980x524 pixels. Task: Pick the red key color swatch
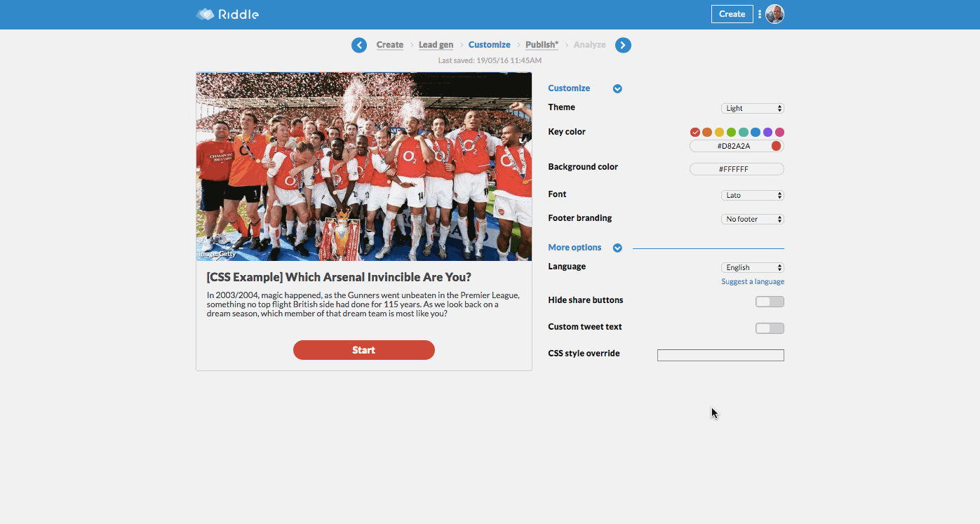[x=695, y=133]
